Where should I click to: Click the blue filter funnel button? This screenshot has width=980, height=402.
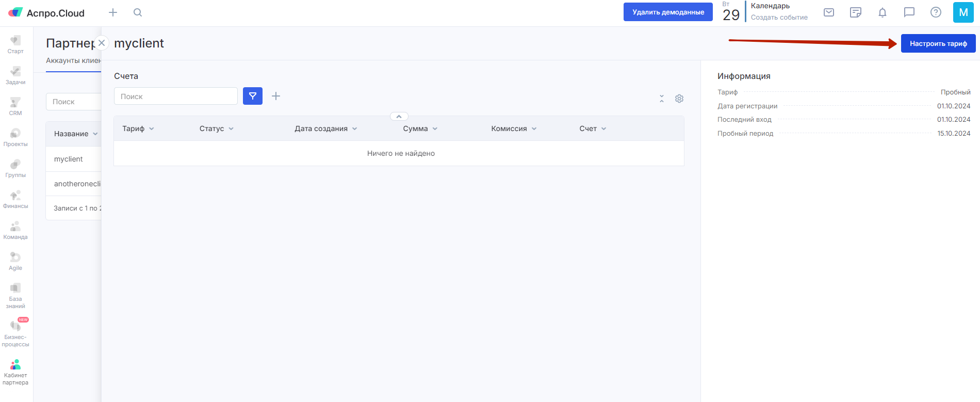[x=253, y=96]
